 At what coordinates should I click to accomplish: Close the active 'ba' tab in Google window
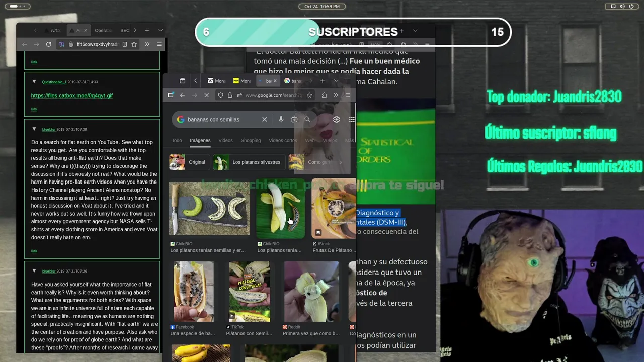tap(275, 81)
